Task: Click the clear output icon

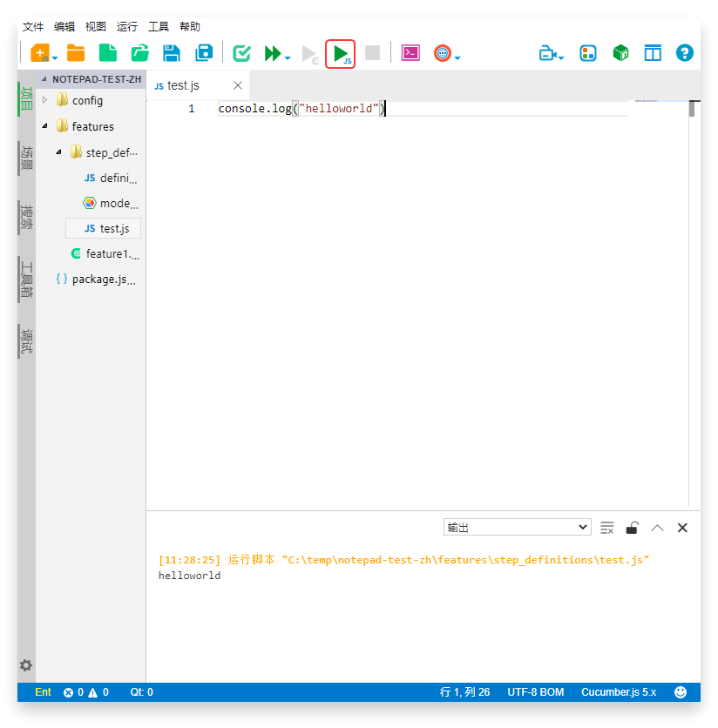Action: coord(607,528)
